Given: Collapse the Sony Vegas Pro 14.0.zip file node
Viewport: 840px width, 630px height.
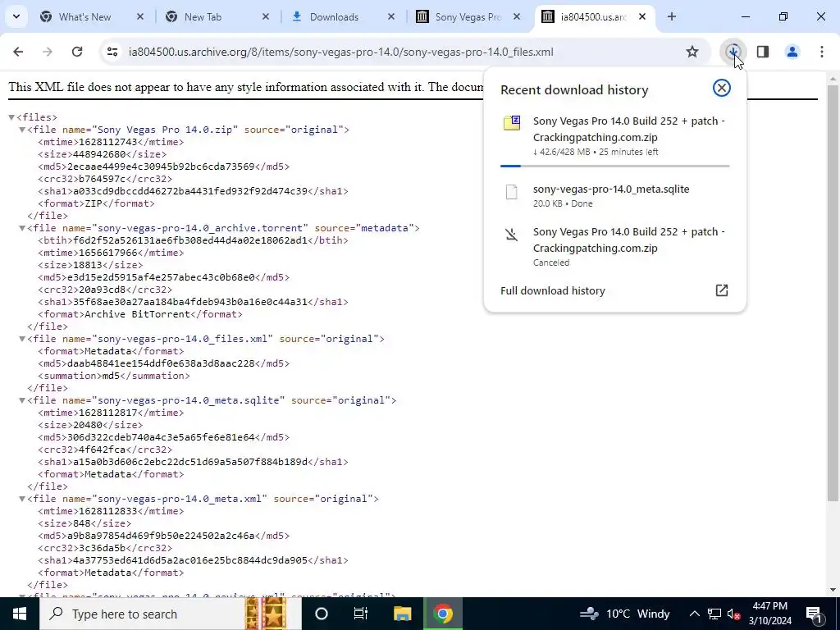Looking at the screenshot, I should tap(22, 130).
